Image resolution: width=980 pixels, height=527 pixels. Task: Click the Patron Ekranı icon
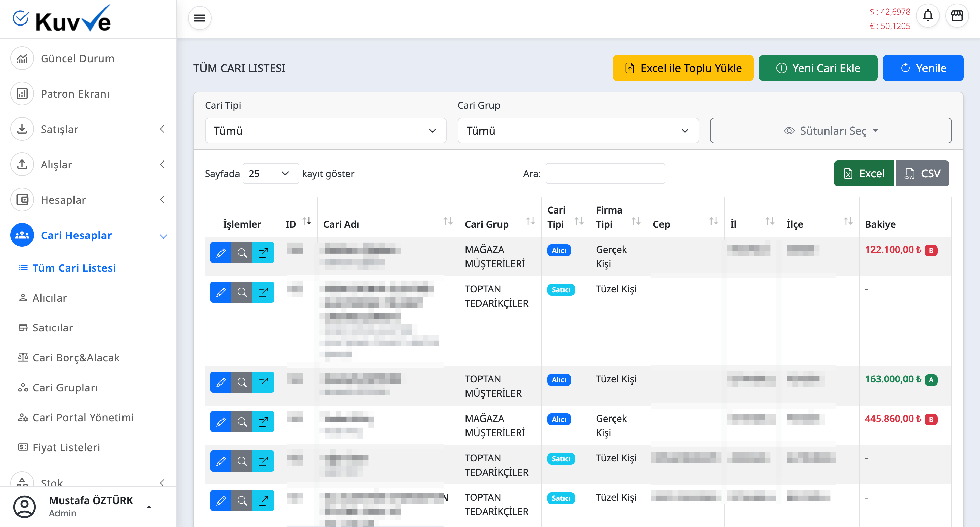pos(22,94)
